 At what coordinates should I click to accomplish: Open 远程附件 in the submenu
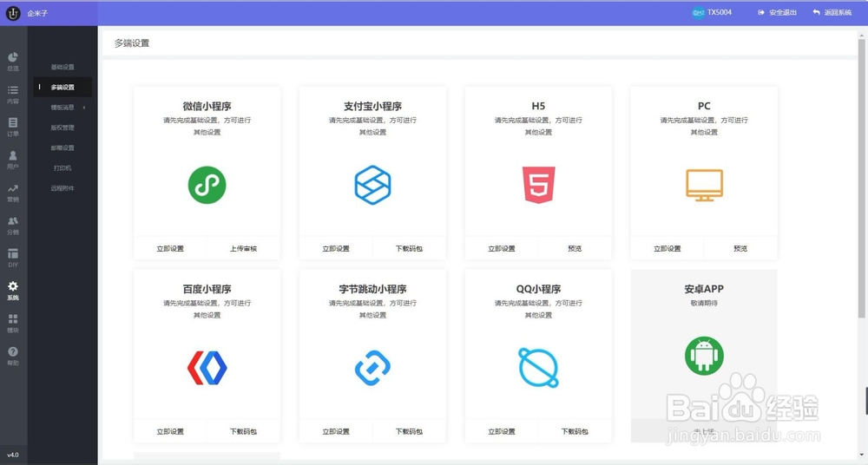(62, 188)
